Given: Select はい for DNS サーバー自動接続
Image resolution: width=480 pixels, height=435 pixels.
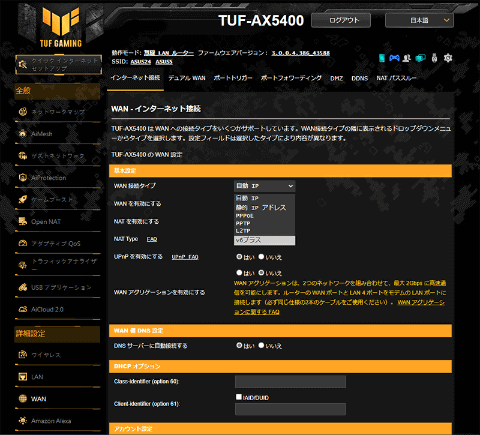Looking at the screenshot, I should pos(239,345).
